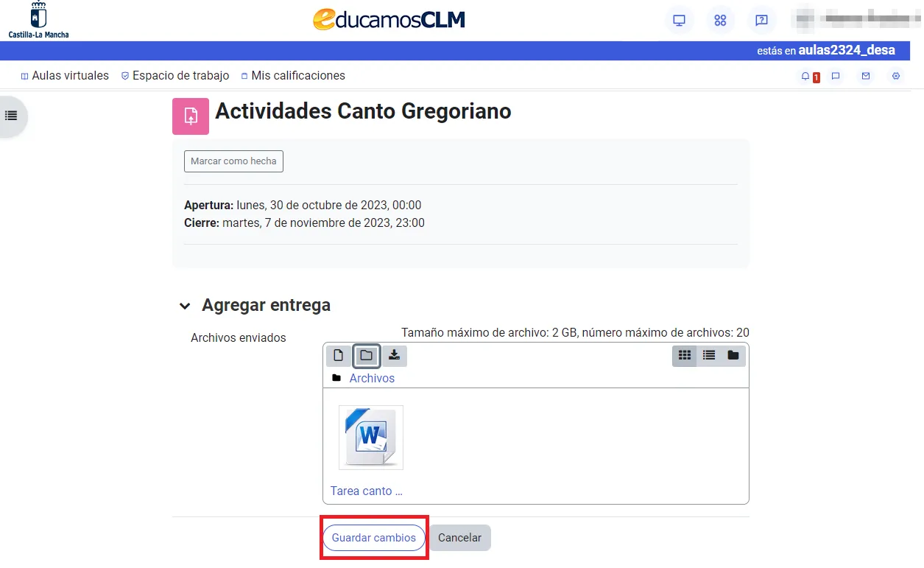The width and height of the screenshot is (924, 568).
Task: Open the notifications bell icon
Action: click(807, 76)
